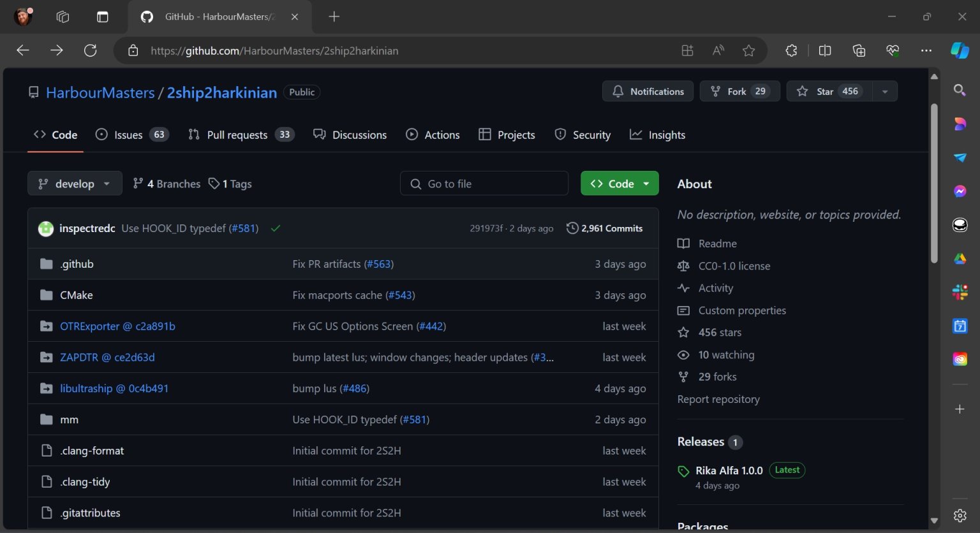The height and width of the screenshot is (533, 980).
Task: Open Split screen icon in toolbar
Action: [825, 50]
